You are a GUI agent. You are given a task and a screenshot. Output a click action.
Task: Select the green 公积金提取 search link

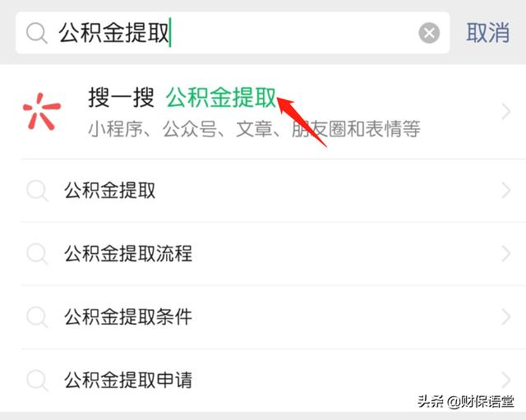221,98
